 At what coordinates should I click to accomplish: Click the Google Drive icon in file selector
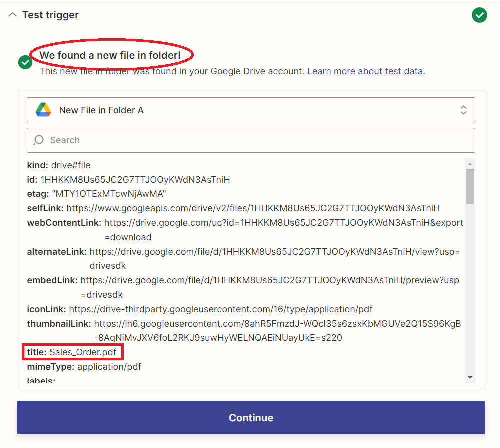click(x=43, y=110)
